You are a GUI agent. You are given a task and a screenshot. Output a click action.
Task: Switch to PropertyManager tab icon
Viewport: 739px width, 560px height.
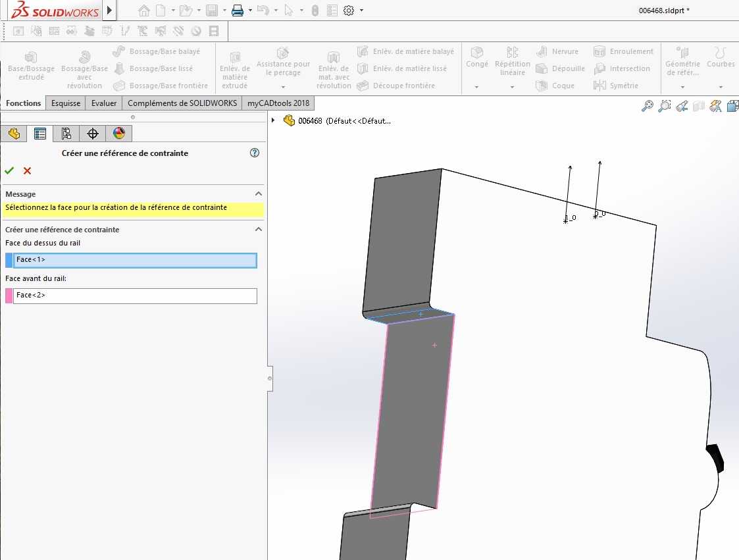40,134
